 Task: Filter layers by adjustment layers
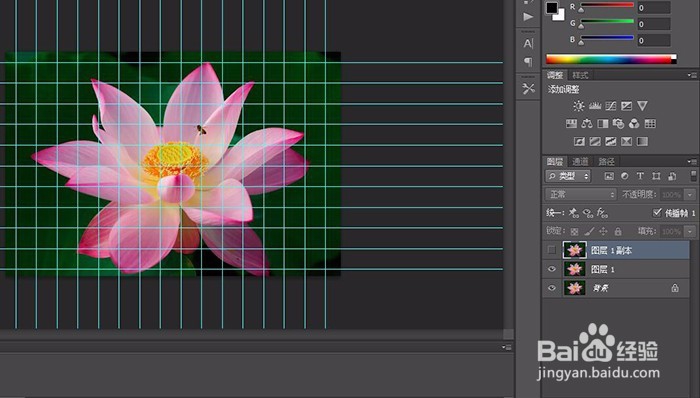(625, 176)
